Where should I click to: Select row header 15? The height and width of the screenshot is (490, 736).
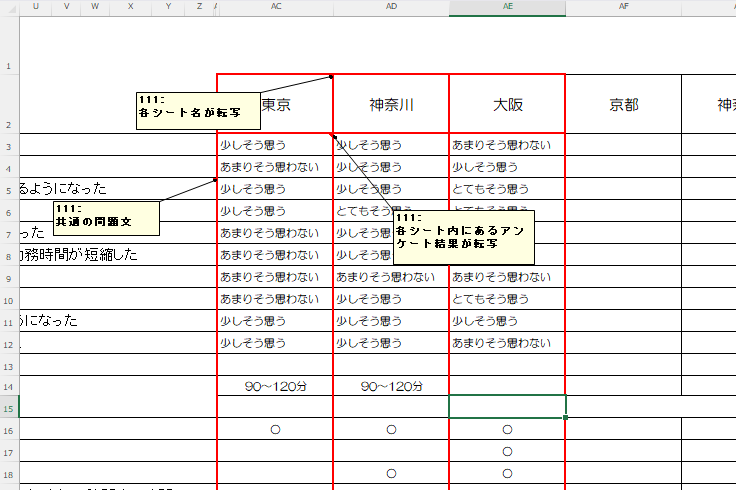click(9, 406)
